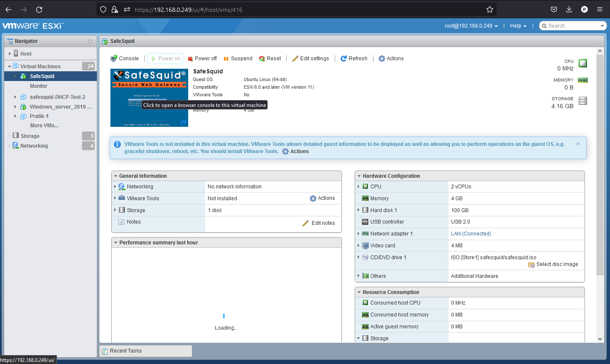Screen dimensions: 610x364
Task: Click More VMs... in the Navigator
Action: [x=44, y=126]
